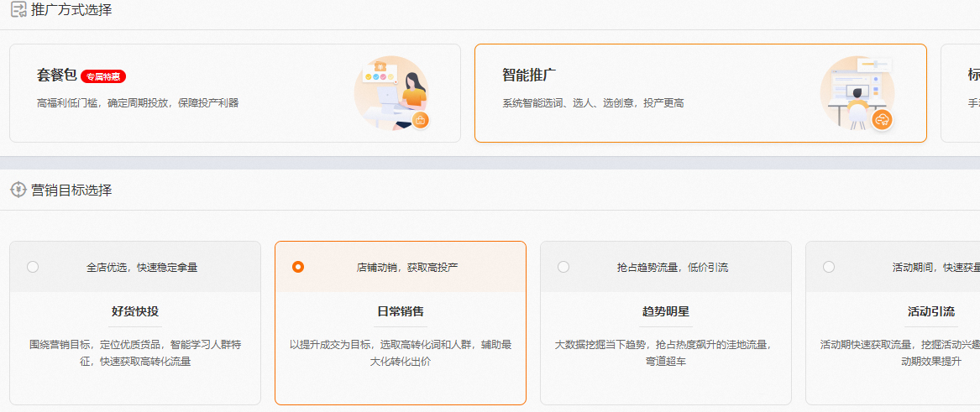Click the orange cloud badge on 智能推广
This screenshot has height=412, width=980.
[882, 120]
